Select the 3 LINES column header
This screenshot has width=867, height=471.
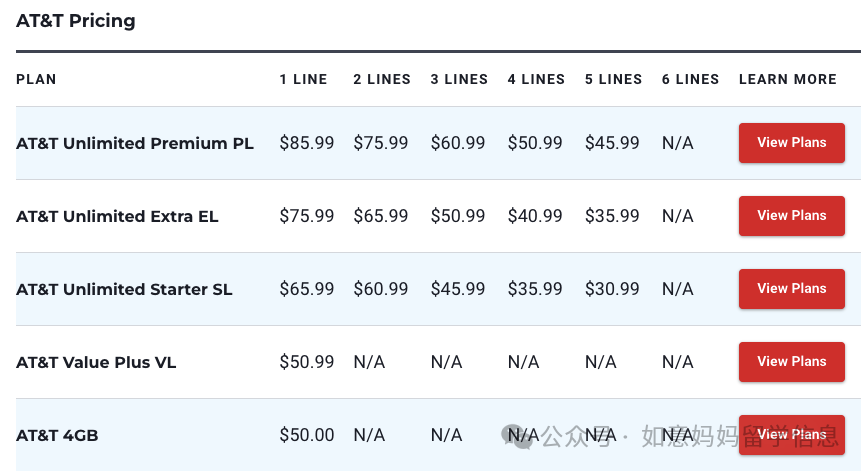coord(459,79)
